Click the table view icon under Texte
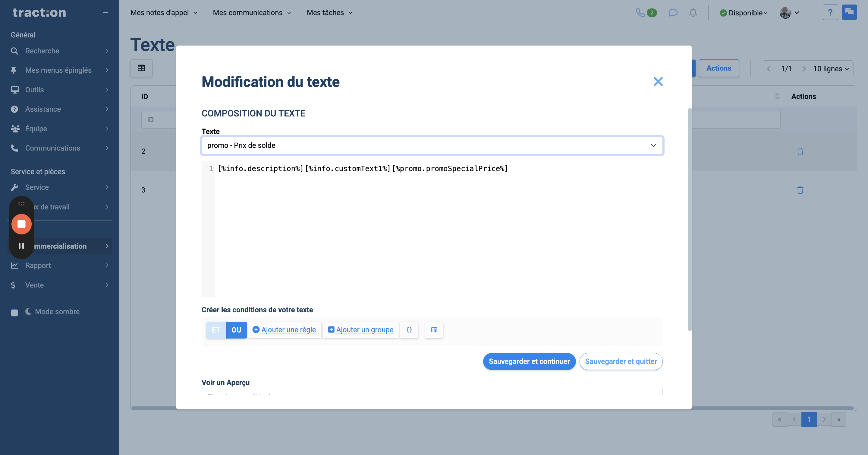Screen dimensions: 868x455 (141, 68)
